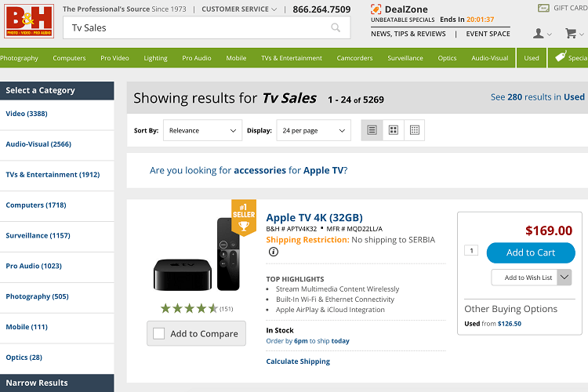
Task: Expand the Add to Wish List arrow
Action: 564,278
